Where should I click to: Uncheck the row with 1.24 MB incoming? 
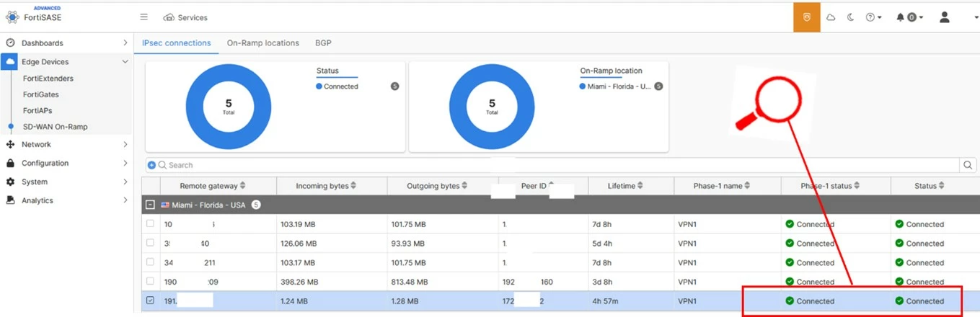pos(150,300)
